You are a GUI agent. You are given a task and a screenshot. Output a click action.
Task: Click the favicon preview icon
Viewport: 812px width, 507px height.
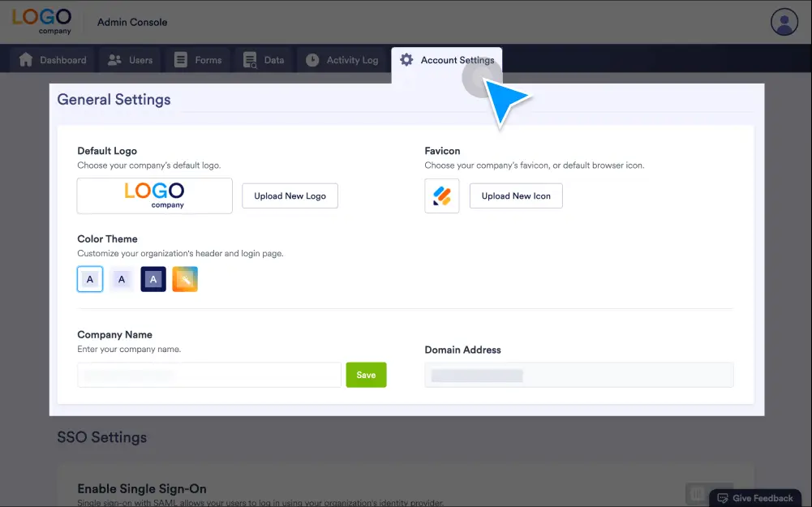click(x=442, y=195)
